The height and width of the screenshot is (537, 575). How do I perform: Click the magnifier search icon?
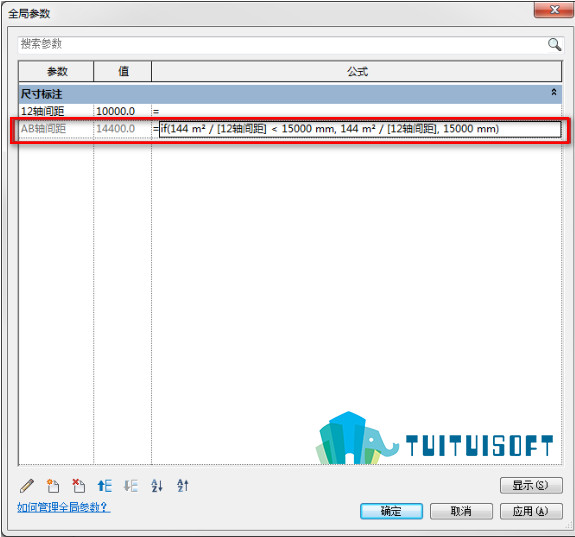tap(554, 44)
